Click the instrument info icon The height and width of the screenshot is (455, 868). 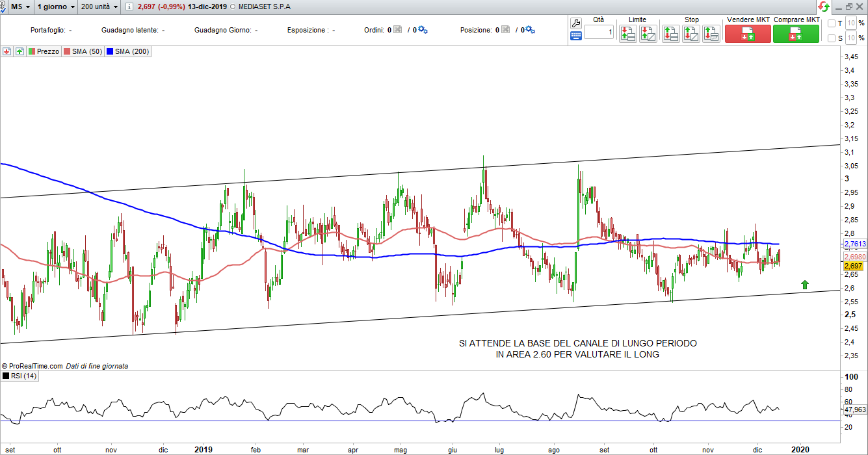129,6
